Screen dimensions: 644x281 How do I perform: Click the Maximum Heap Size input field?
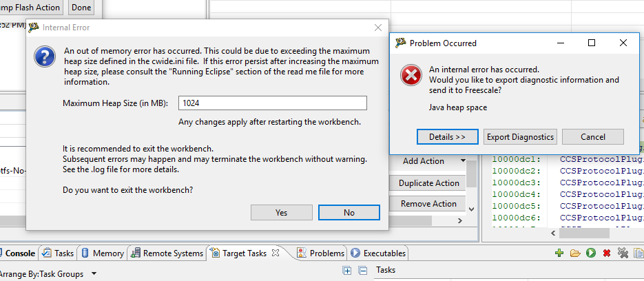(272, 103)
